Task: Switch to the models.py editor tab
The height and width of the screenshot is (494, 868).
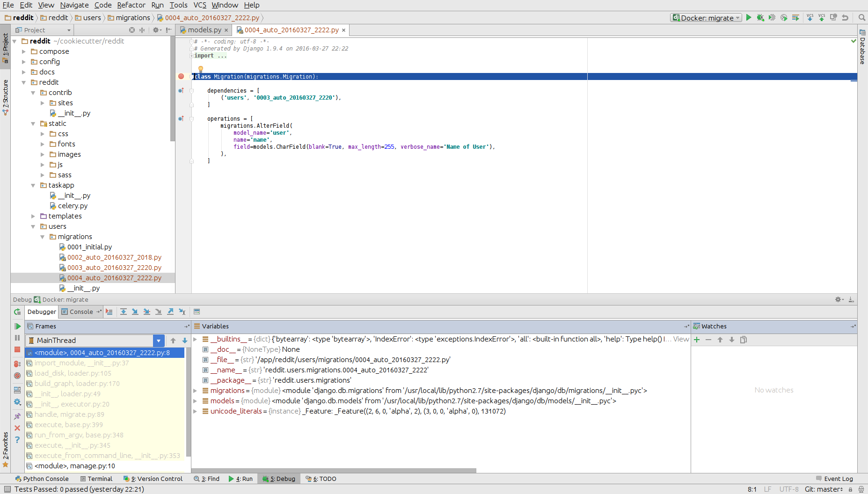Action: click(x=204, y=30)
